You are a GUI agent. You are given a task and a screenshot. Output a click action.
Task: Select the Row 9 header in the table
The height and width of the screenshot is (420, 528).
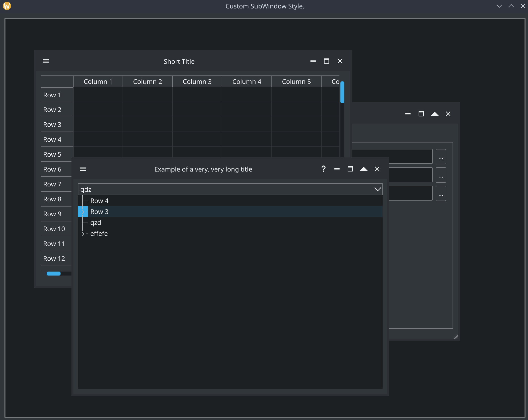(x=56, y=214)
